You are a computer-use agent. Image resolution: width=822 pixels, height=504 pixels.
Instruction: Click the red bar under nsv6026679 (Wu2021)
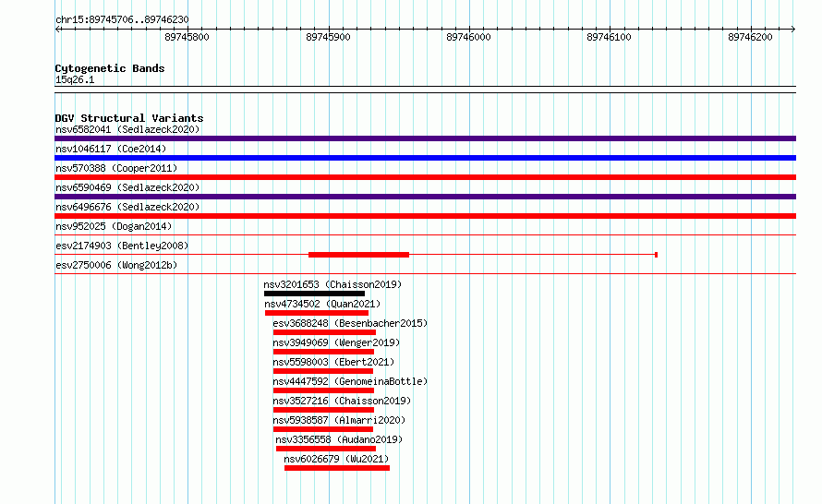point(337,468)
